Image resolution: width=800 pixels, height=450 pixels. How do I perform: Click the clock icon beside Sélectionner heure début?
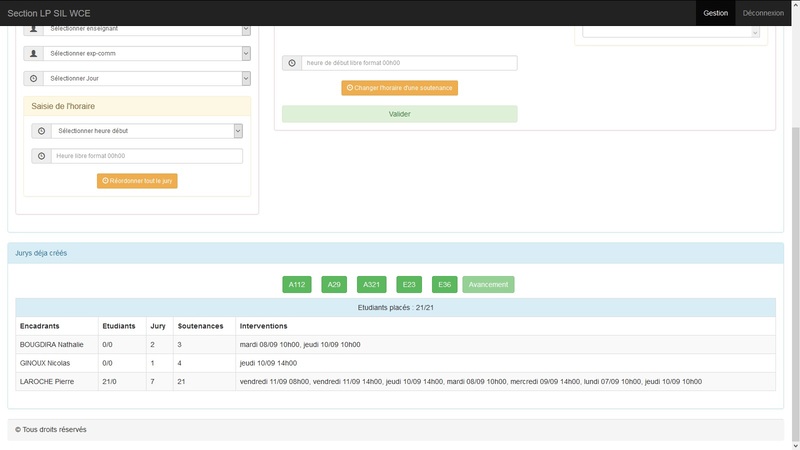(41, 130)
